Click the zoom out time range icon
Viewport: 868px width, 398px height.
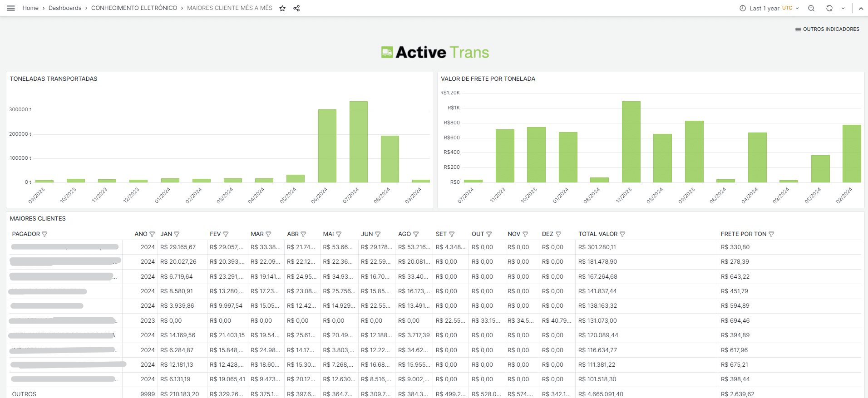[x=811, y=8]
